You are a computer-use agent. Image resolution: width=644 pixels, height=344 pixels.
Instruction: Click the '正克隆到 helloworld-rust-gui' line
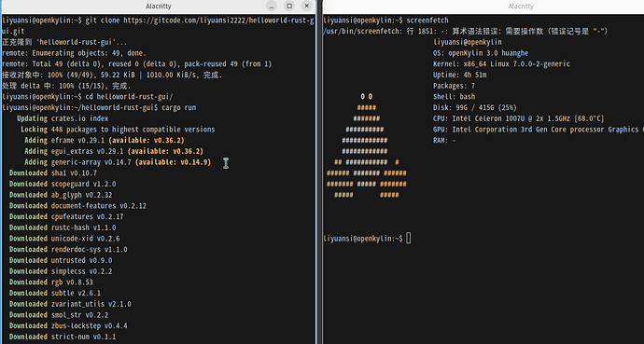[64, 42]
